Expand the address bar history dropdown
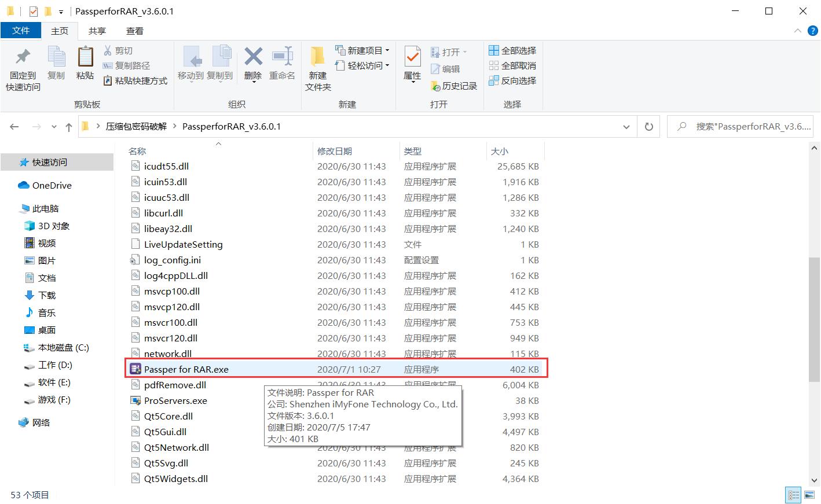821x504 pixels. pyautogui.click(x=626, y=127)
